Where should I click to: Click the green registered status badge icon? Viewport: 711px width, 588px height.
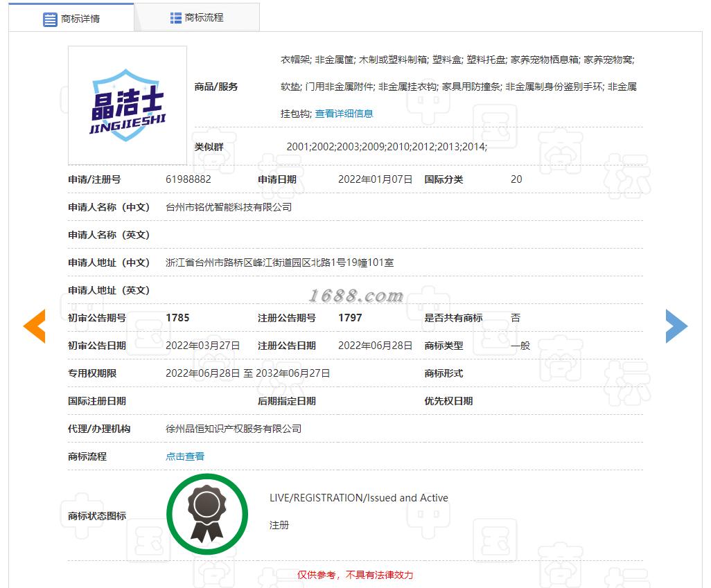[x=207, y=514]
